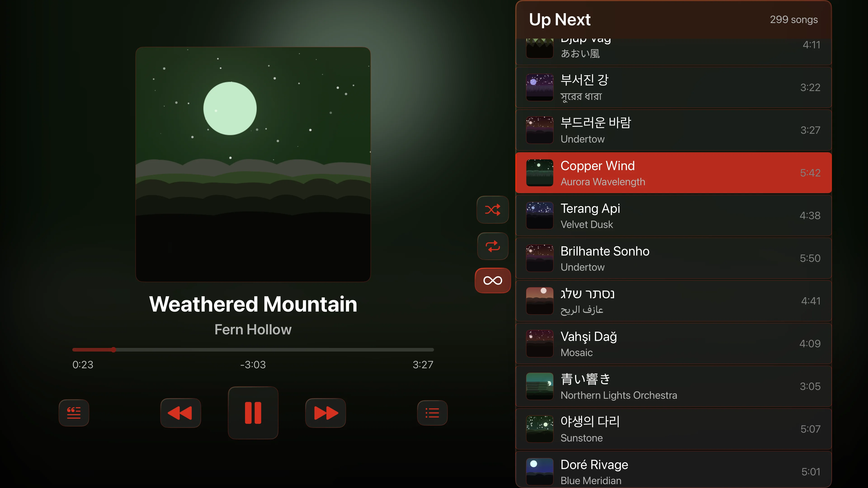Viewport: 868px width, 488px height.
Task: Click the Vahşi Dağ album thumbnail
Action: tap(540, 343)
